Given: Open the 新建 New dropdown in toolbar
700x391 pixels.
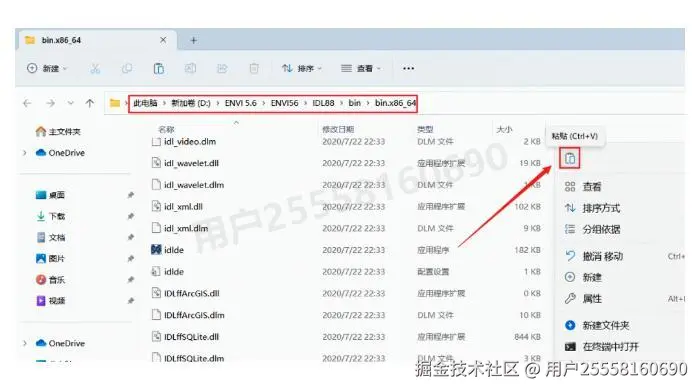Looking at the screenshot, I should [47, 68].
